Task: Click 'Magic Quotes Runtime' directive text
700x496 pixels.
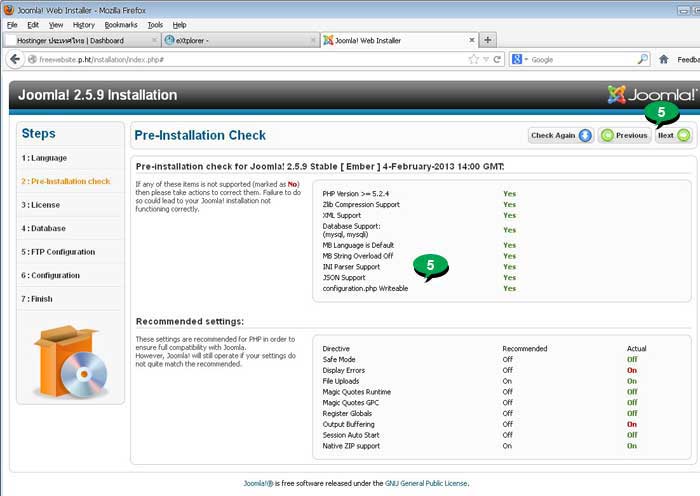Action: (357, 392)
